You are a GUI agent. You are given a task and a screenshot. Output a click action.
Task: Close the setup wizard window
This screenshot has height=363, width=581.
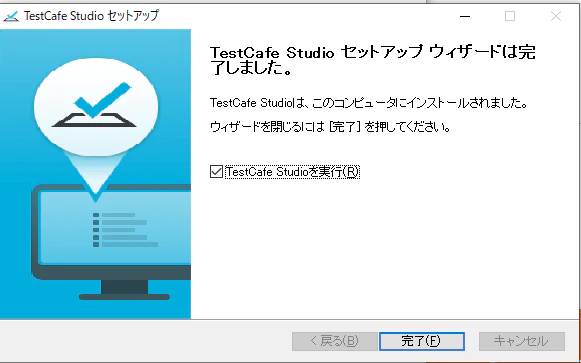[x=556, y=16]
